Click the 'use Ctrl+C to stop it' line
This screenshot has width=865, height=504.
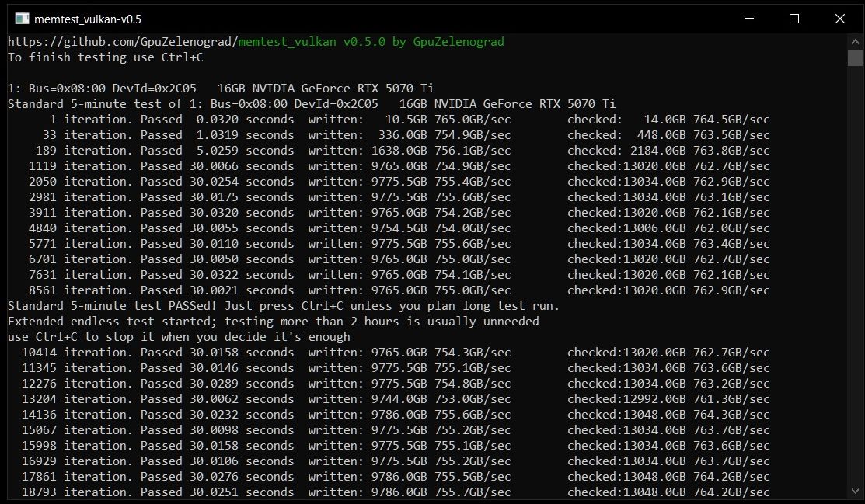(x=179, y=336)
